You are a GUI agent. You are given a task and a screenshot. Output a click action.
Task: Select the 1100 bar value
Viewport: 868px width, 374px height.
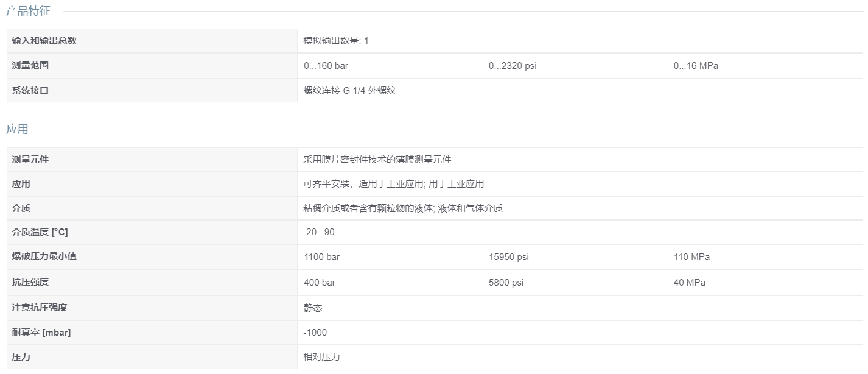pyautogui.click(x=322, y=257)
